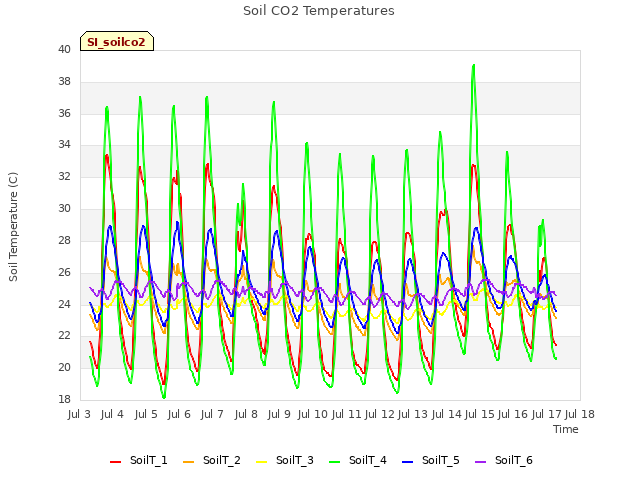Screen dimensions: 640x480
Task: Click the Jul 6 x-axis tick label
Action: 179,414
